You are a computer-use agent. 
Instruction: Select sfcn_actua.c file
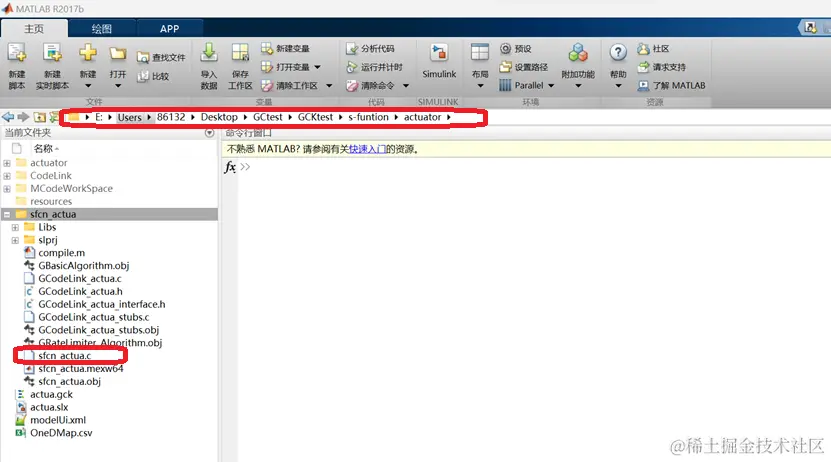click(x=65, y=356)
